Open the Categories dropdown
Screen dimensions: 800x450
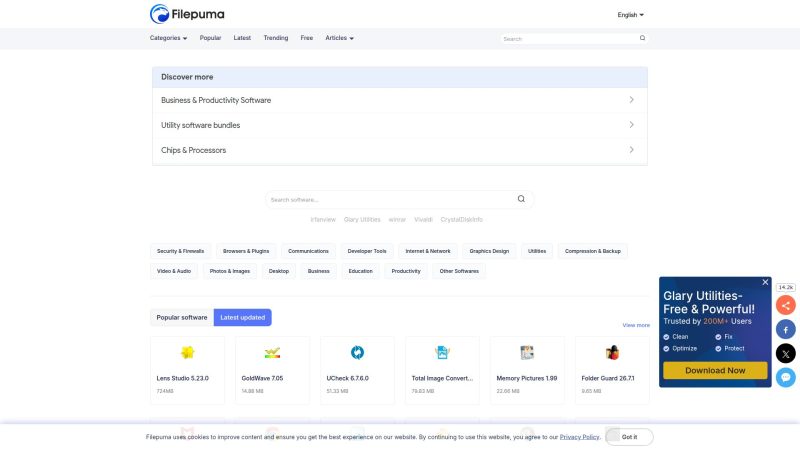pyautogui.click(x=168, y=38)
